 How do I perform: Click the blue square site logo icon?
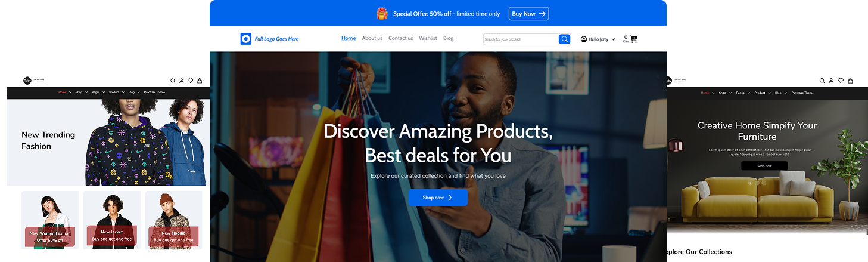coord(246,39)
